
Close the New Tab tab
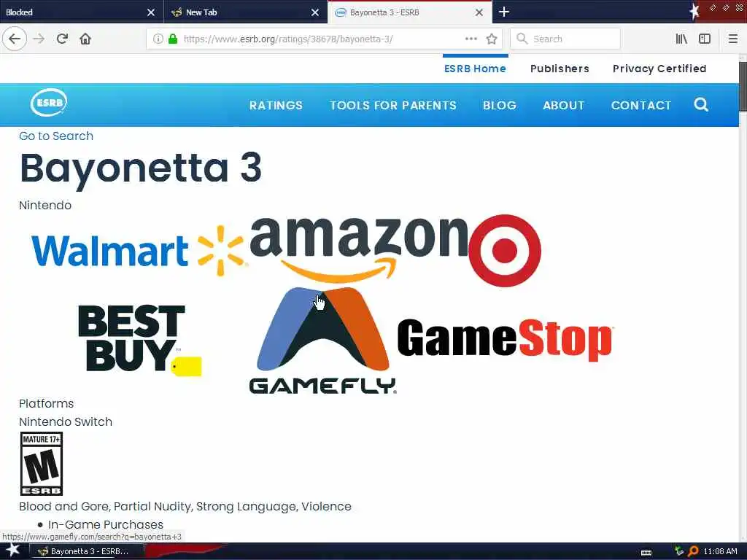click(x=315, y=12)
